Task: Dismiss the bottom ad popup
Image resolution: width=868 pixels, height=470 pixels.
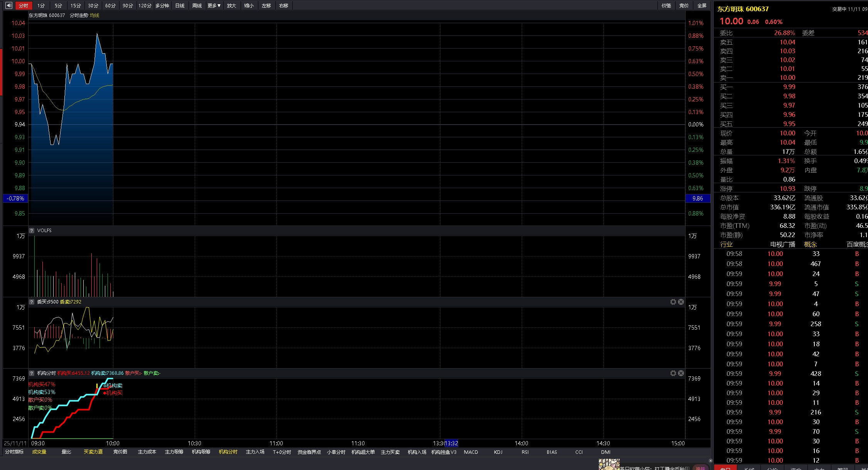Action: tap(711, 461)
